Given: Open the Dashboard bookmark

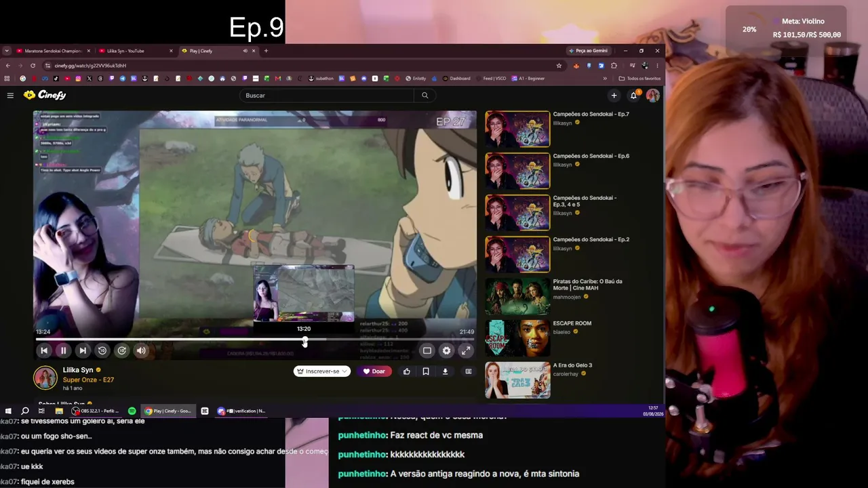Looking at the screenshot, I should pos(456,79).
